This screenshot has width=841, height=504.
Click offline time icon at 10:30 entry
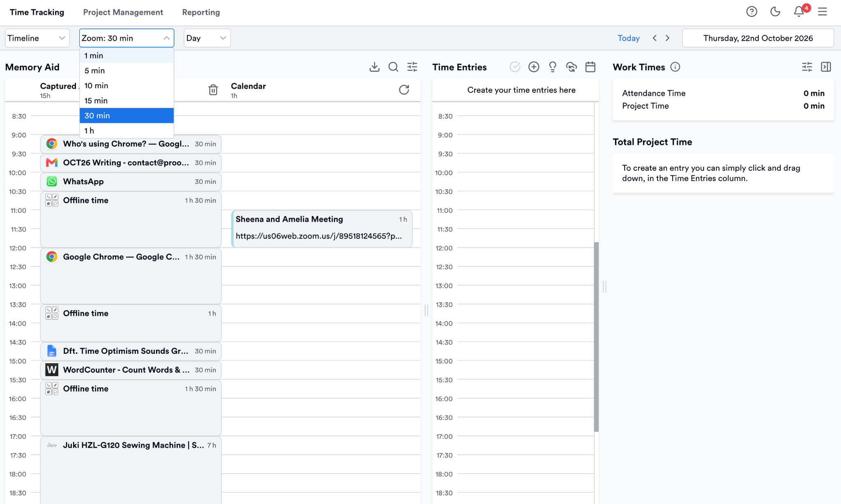coord(52,200)
